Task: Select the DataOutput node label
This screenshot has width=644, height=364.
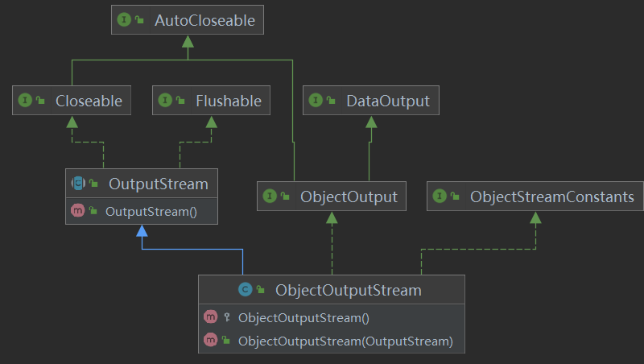Action: point(387,101)
